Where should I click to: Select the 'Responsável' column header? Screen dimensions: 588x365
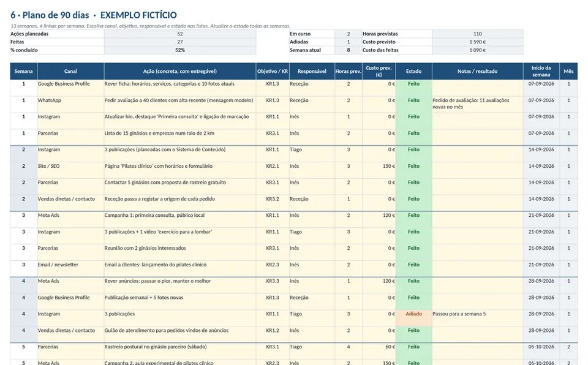pyautogui.click(x=312, y=71)
